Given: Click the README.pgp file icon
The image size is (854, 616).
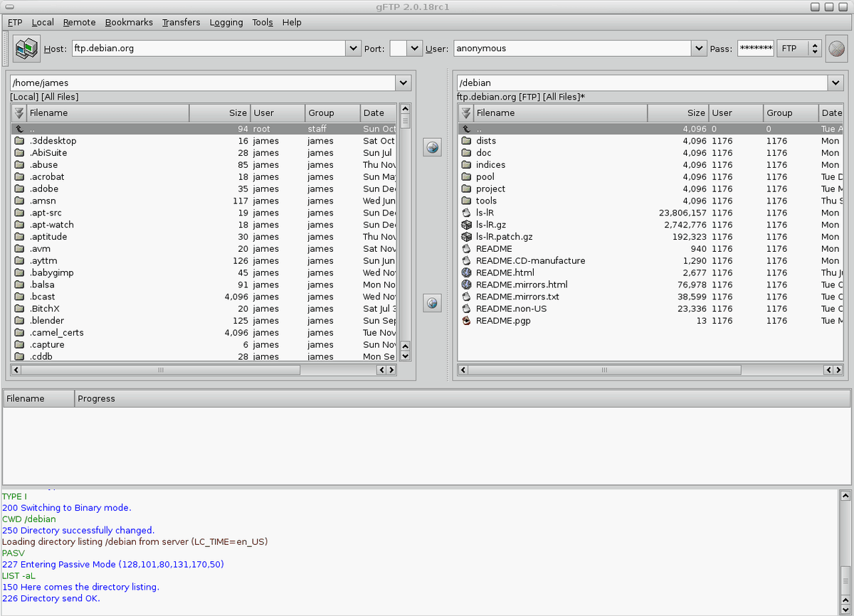Looking at the screenshot, I should [x=466, y=321].
